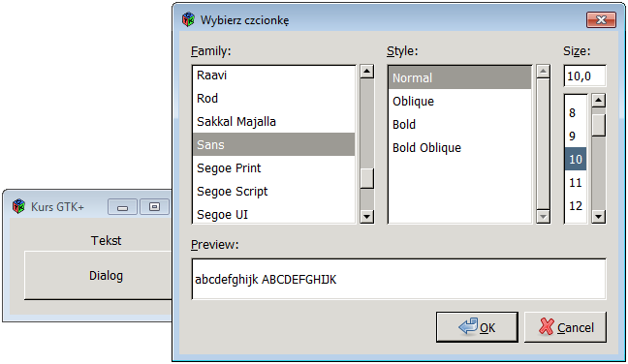Click Size list scroll-down arrow

click(x=598, y=217)
